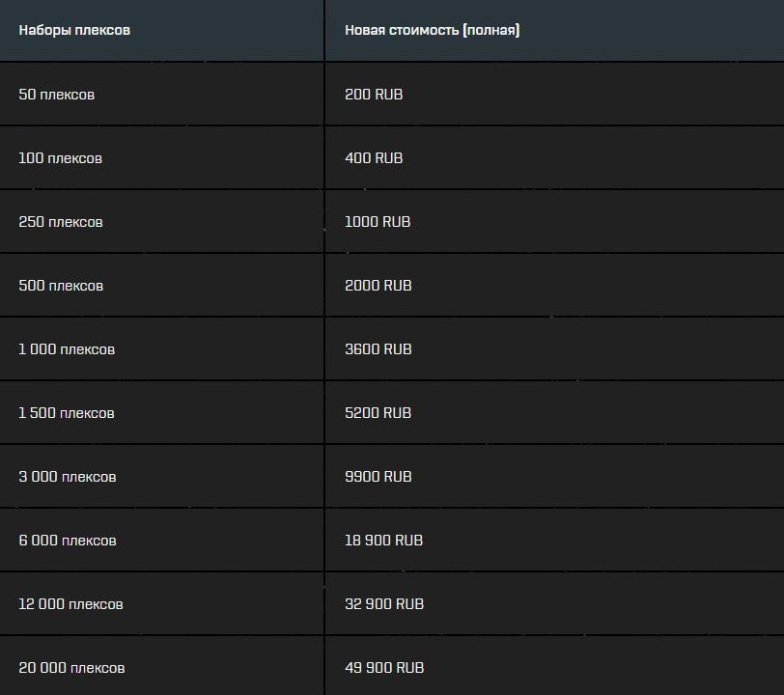Select the "3600 RUB" price

click(378, 349)
